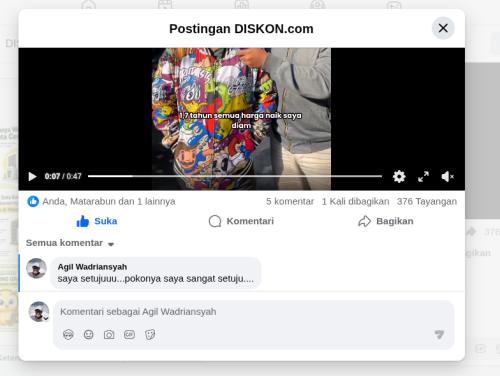Open the Semua komentar dropdown
The width and height of the screenshot is (500, 376).
pyautogui.click(x=70, y=243)
